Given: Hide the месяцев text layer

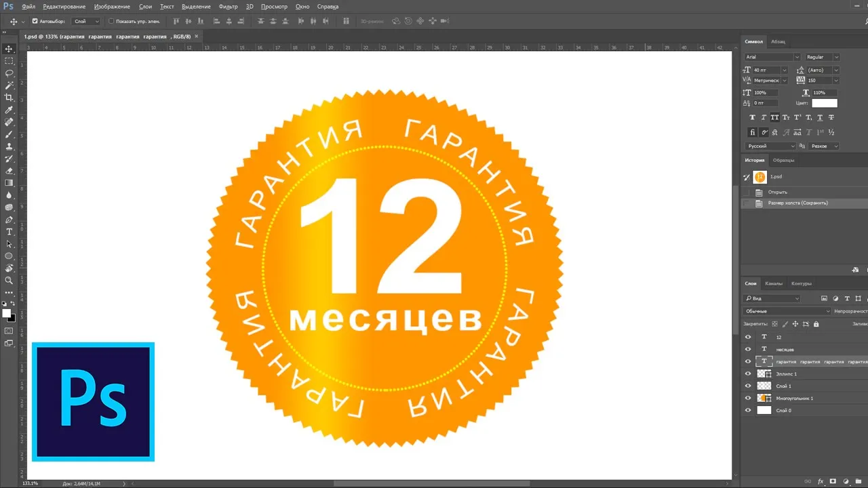Looking at the screenshot, I should 749,349.
